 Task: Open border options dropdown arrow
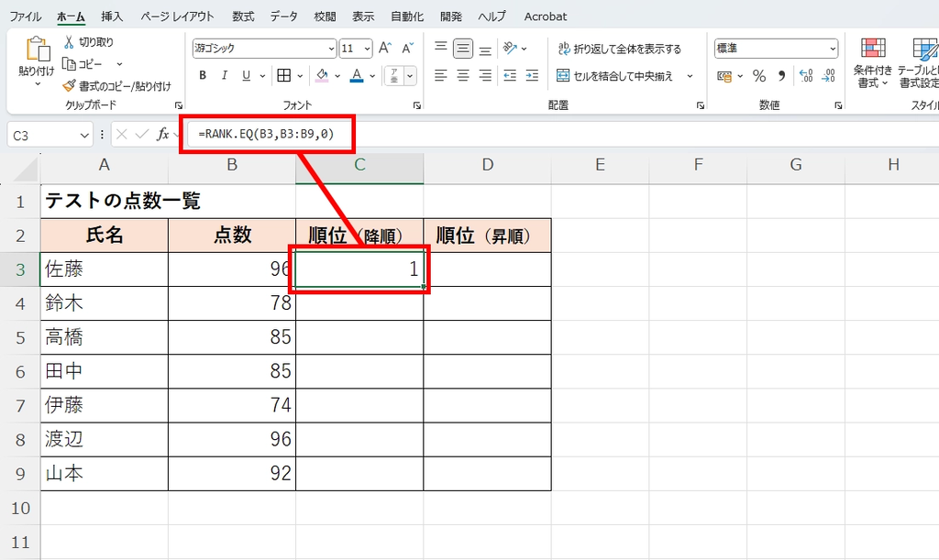pos(300,76)
